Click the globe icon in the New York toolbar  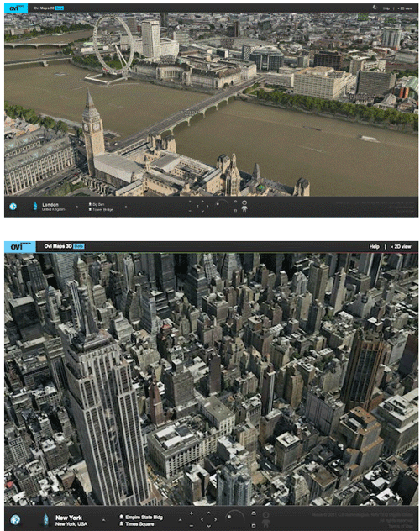[x=15, y=519]
